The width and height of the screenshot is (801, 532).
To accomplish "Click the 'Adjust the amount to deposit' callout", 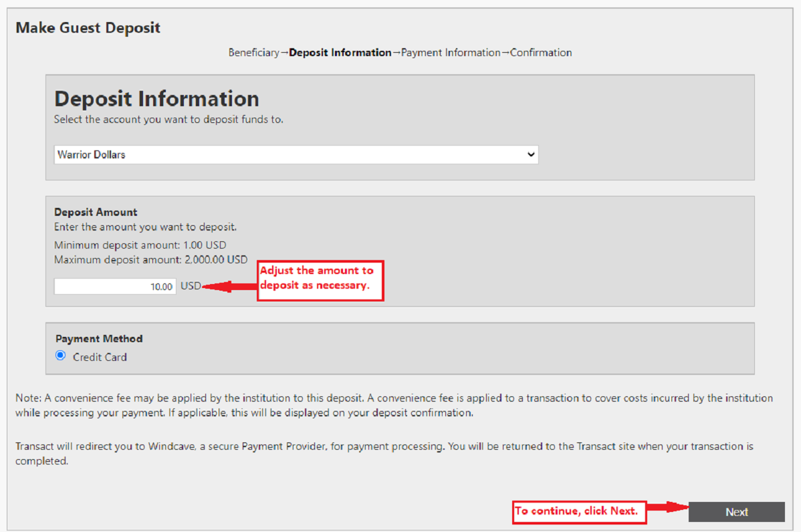I will pos(320,281).
